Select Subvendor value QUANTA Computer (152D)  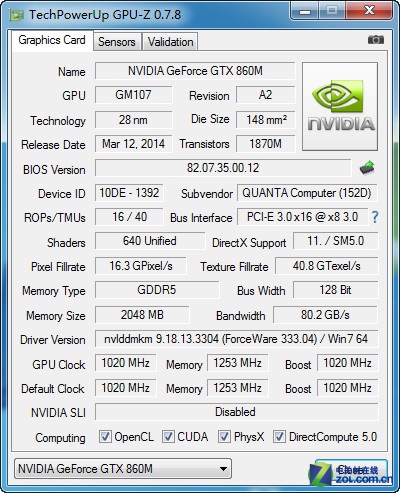click(307, 193)
